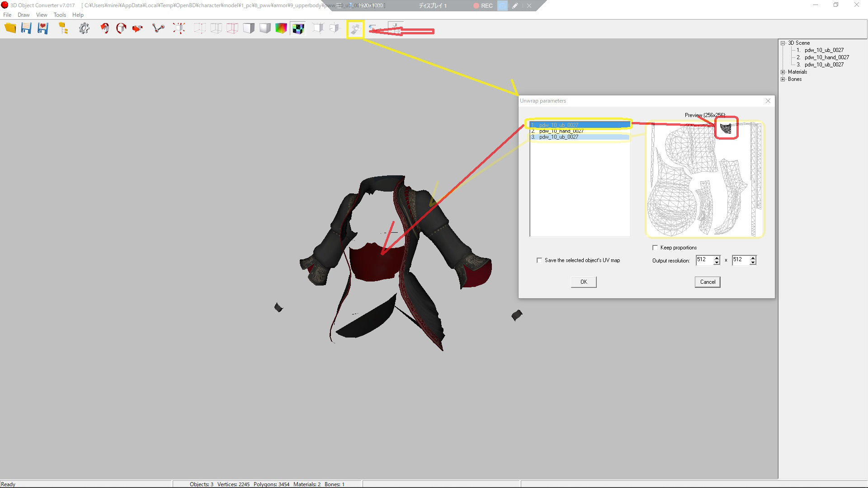Select the rainbow colored cube display mode
Viewport: 868px width, 488px height.
(x=281, y=28)
